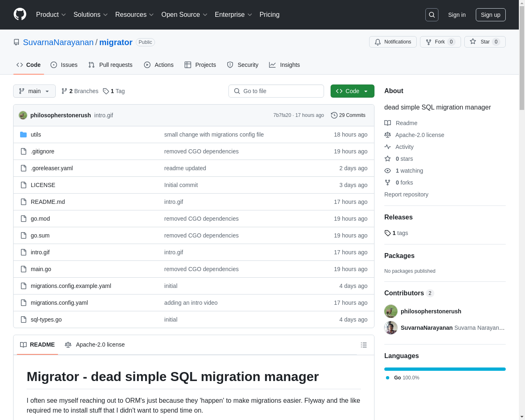The width and height of the screenshot is (525, 420).
Task: Select the Code tab
Action: 29,65
